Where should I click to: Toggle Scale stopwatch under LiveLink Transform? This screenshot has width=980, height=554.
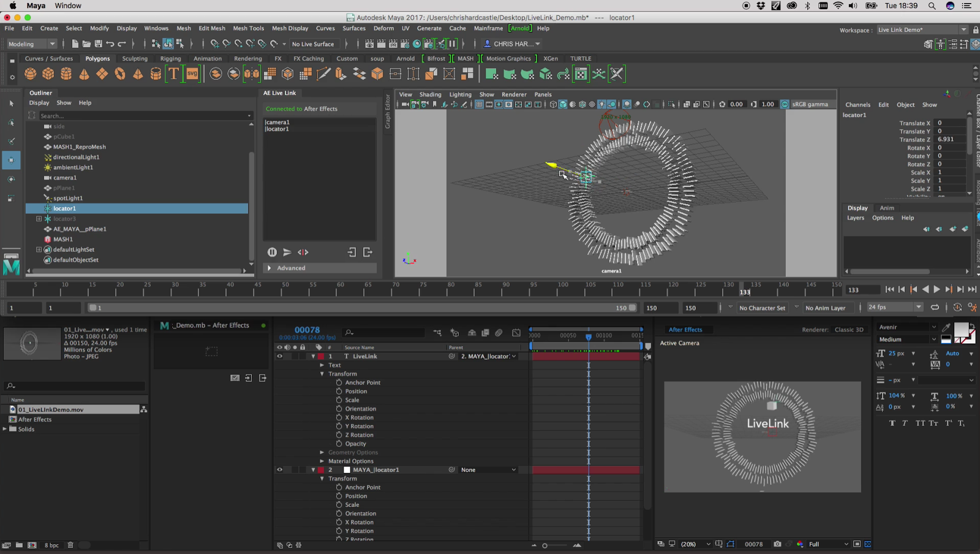coord(339,400)
